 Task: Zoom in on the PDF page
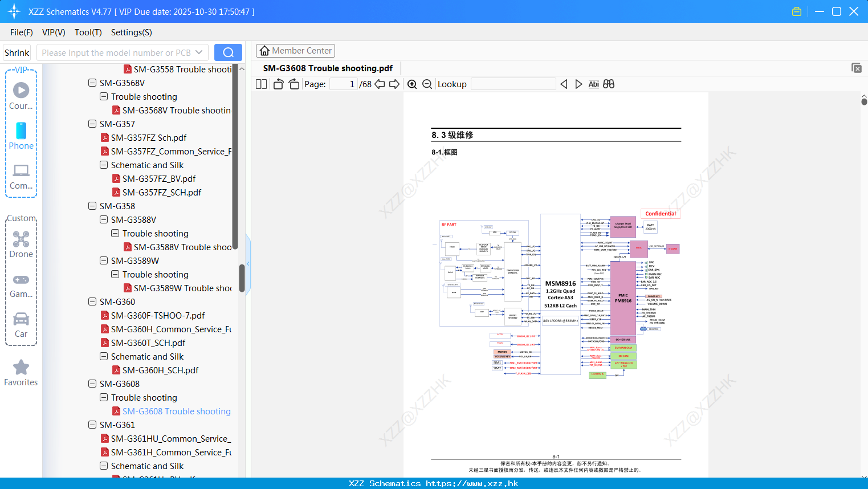[x=412, y=84]
